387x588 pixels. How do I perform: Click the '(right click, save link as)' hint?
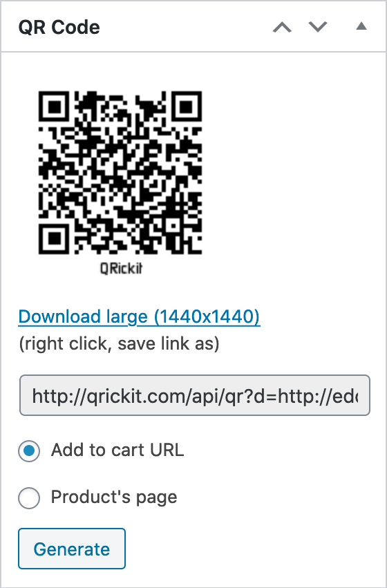[120, 343]
